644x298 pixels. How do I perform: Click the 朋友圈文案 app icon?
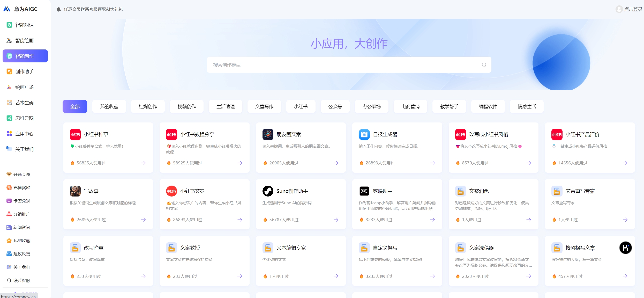tap(268, 134)
